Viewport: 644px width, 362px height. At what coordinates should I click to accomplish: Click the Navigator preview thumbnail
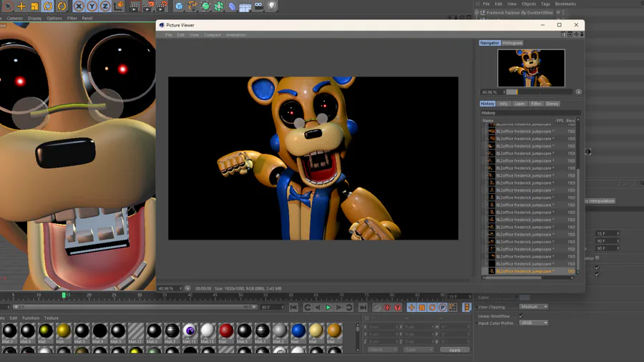(x=531, y=68)
